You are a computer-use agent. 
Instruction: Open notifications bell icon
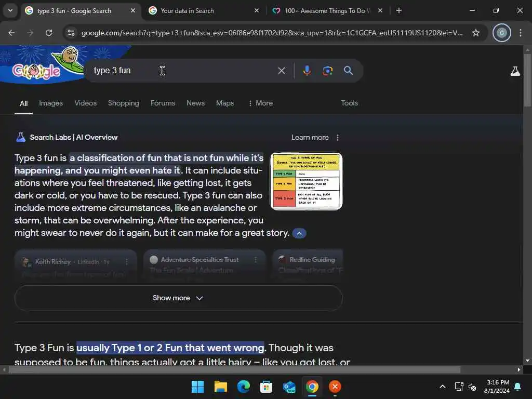[x=518, y=387]
